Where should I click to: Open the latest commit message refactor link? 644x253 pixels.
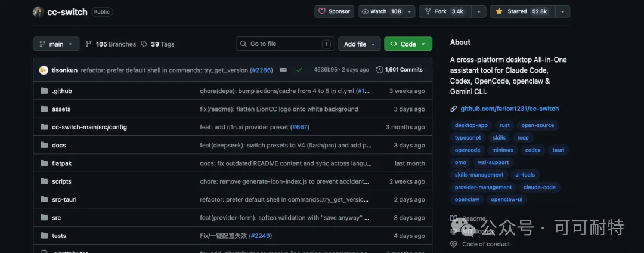[x=165, y=70]
